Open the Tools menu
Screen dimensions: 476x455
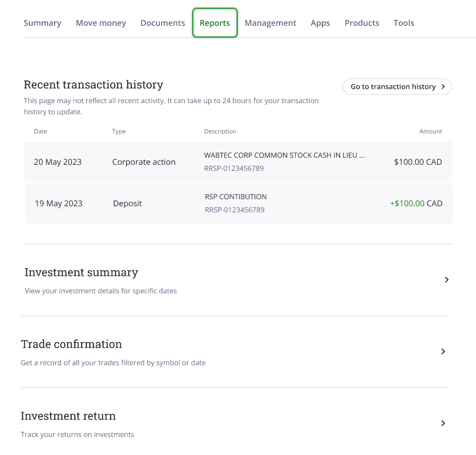click(x=403, y=23)
